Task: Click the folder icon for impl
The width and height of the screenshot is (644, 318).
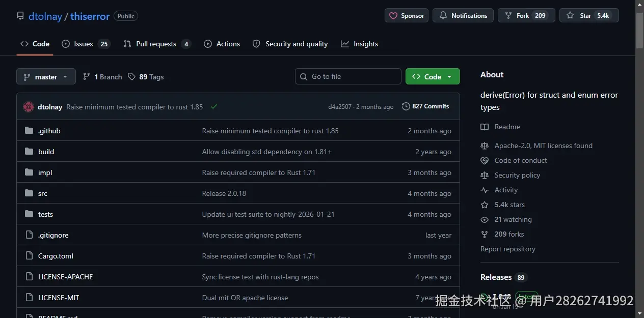Action: (29, 172)
